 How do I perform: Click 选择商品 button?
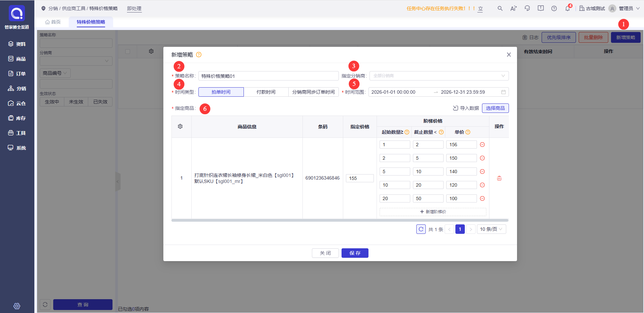point(495,108)
